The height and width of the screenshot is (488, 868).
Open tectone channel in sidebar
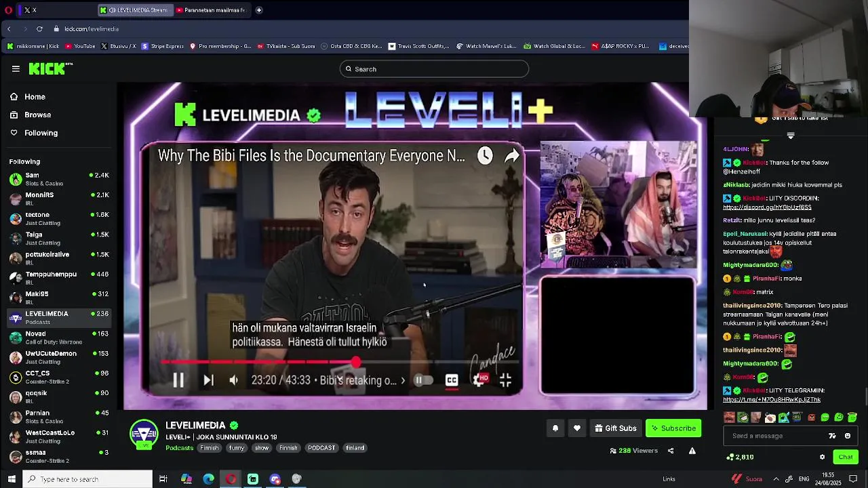59,218
